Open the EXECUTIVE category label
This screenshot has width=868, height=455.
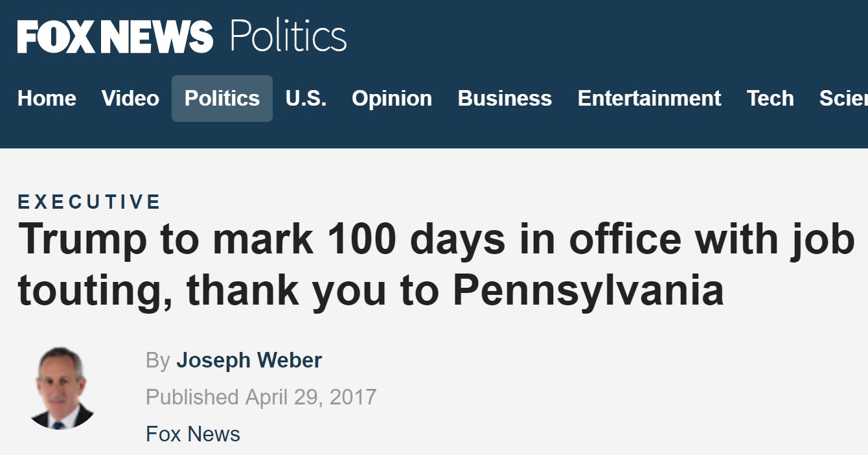click(x=89, y=202)
